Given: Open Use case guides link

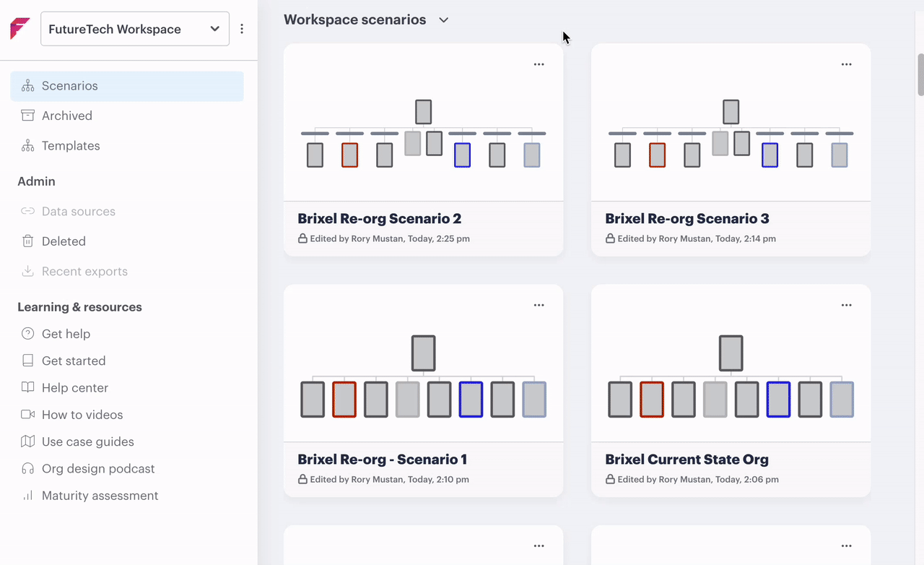Looking at the screenshot, I should pos(87,441).
